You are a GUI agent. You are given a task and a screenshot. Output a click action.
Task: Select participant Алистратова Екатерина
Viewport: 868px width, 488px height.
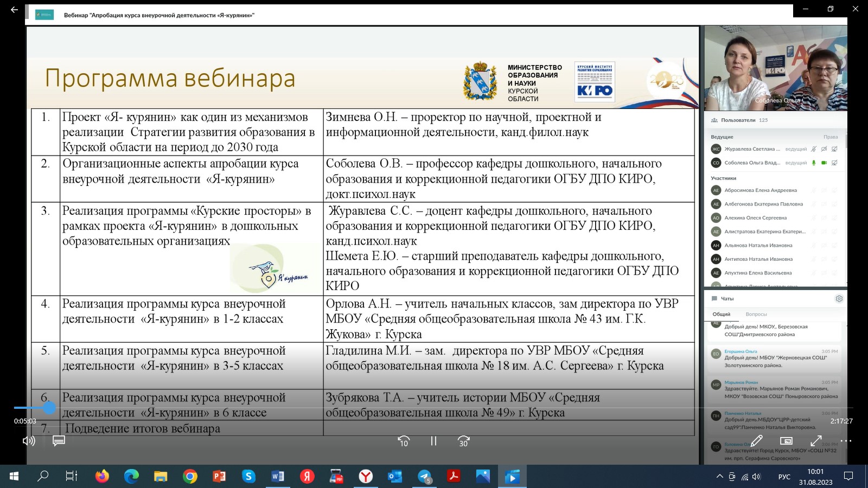coord(775,232)
